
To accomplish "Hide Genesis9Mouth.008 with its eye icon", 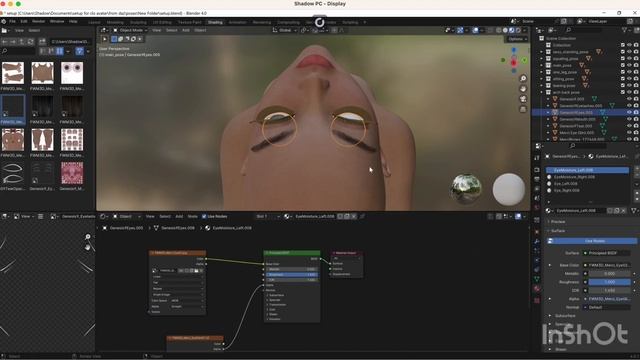I will 629,119.
